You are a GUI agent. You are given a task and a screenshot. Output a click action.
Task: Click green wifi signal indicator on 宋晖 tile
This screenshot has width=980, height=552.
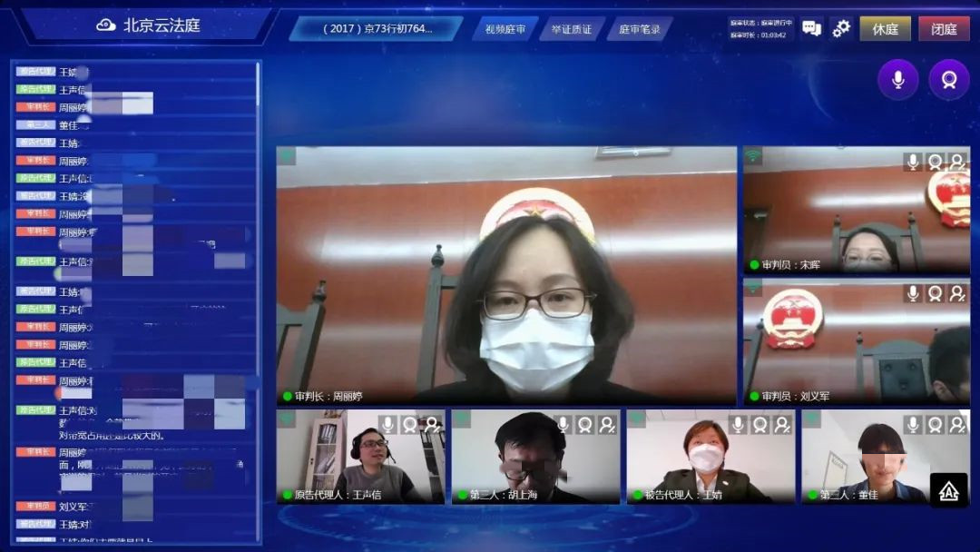(752, 155)
